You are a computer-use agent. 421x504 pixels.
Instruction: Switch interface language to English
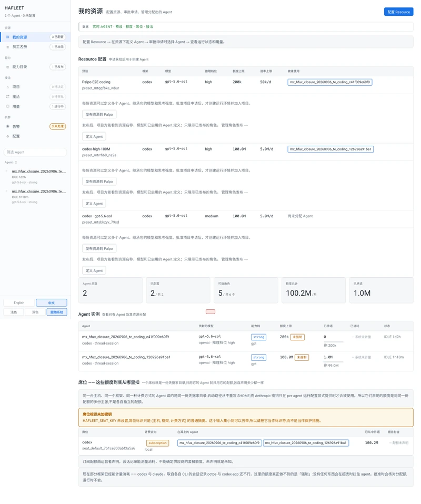click(x=19, y=303)
